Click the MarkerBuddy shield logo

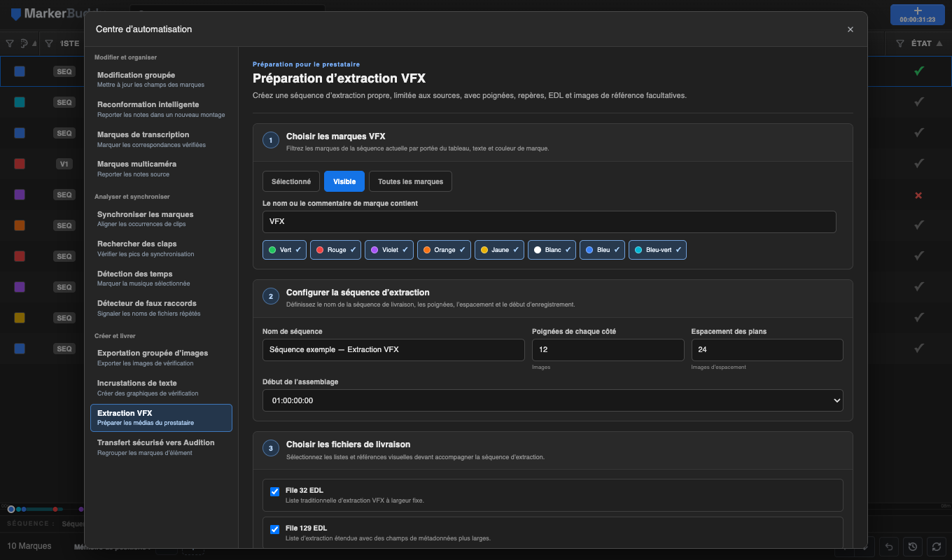[x=15, y=14]
